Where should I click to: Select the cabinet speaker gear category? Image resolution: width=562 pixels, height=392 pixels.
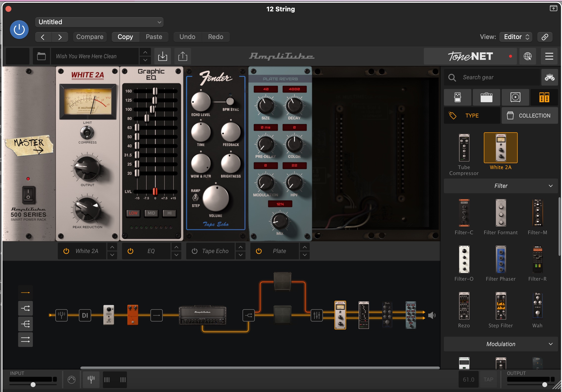tap(515, 97)
